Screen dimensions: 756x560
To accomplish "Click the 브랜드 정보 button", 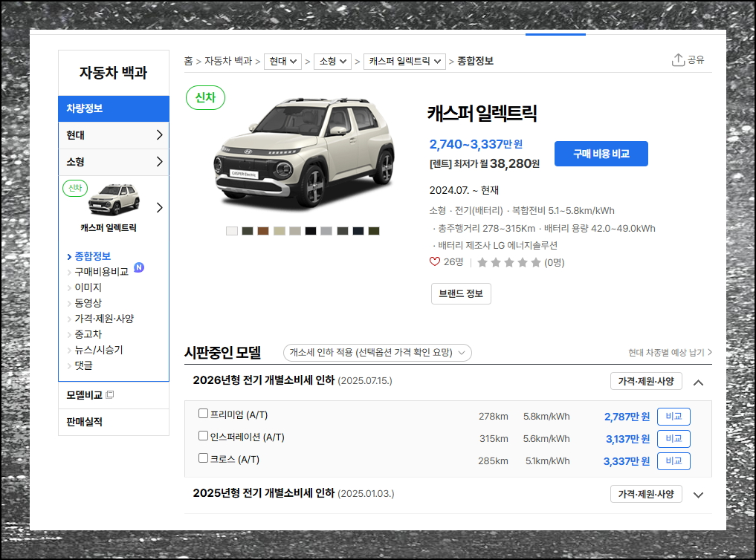I will pyautogui.click(x=461, y=293).
